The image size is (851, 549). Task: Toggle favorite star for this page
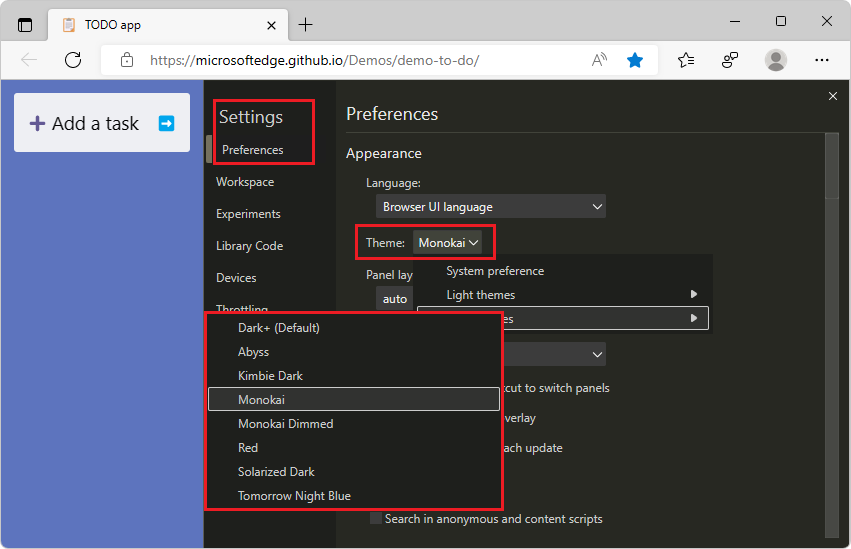pyautogui.click(x=635, y=60)
